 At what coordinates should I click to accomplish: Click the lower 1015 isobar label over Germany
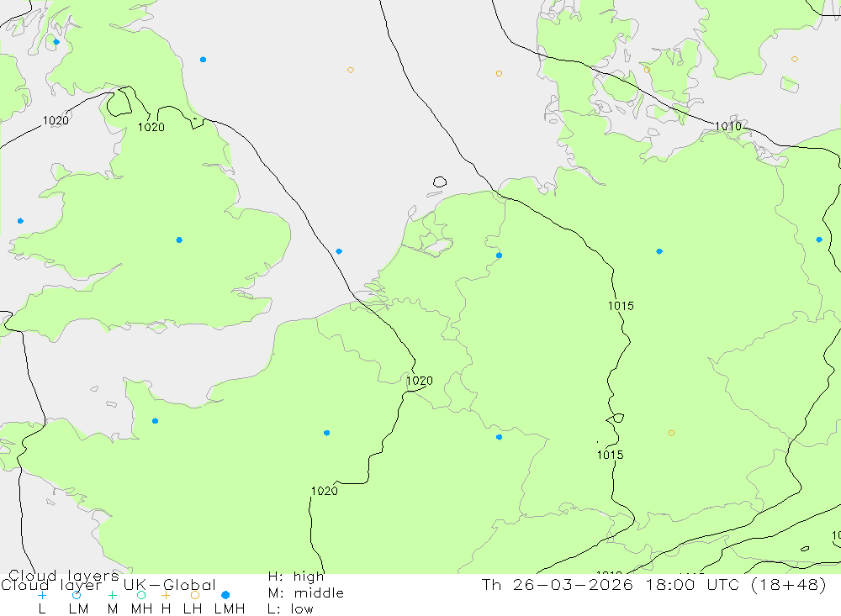[611, 455]
